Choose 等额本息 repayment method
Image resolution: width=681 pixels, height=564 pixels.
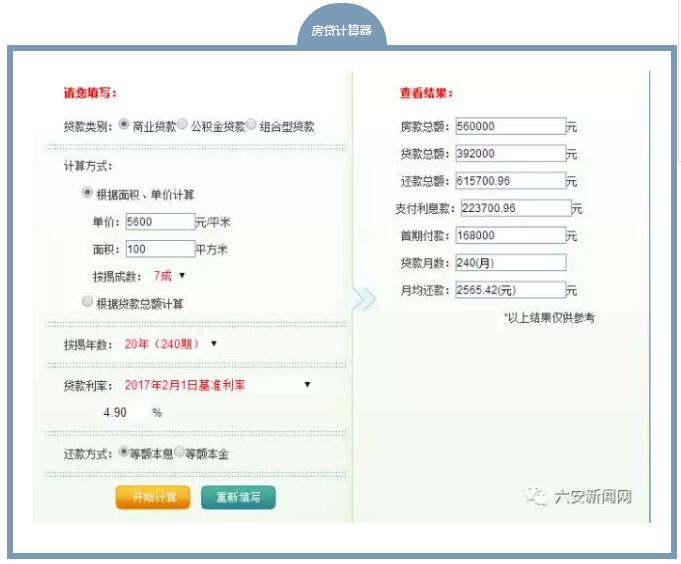tap(123, 451)
